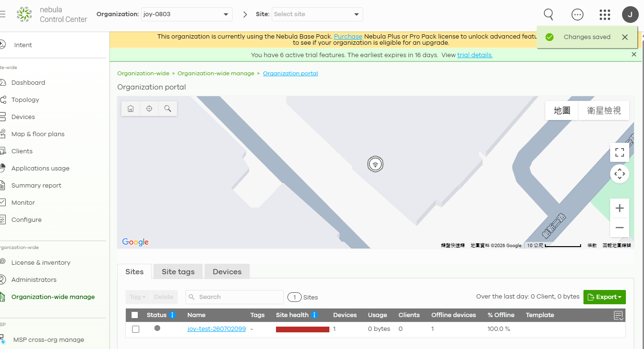
Task: Switch map to 衛星檢視 satellite view
Action: click(604, 110)
